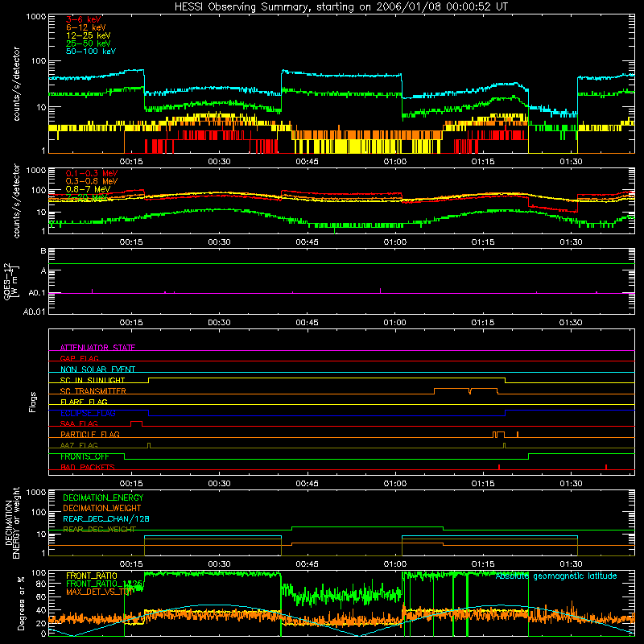This screenshot has height=644, width=644.
Task: Click the yellow 12-25 keV legend label
Action: 89,35
